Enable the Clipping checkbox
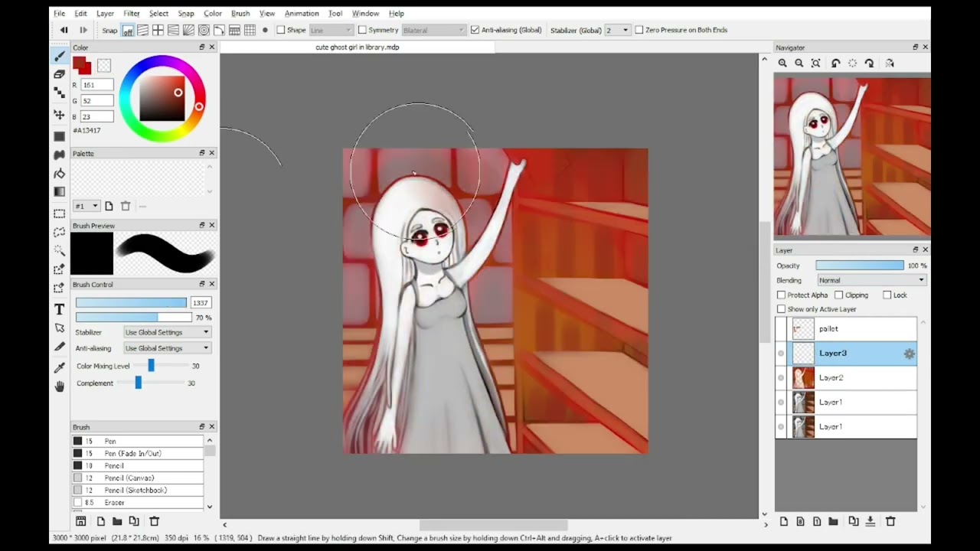 [x=839, y=295]
